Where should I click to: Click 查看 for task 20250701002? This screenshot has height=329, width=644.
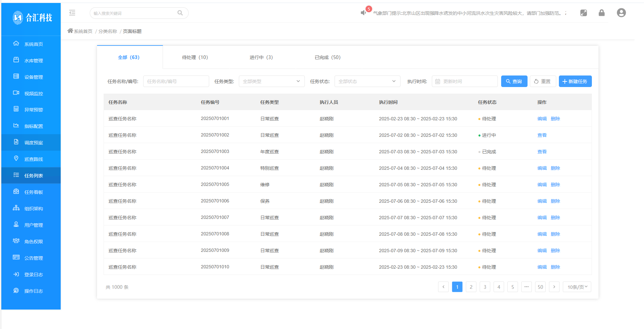tap(542, 135)
